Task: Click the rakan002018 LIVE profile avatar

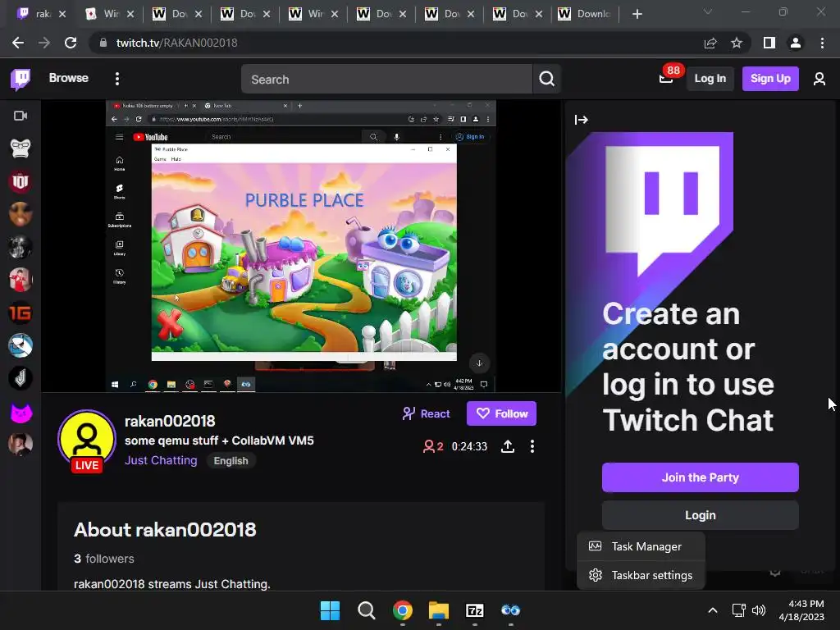Action: [87, 441]
